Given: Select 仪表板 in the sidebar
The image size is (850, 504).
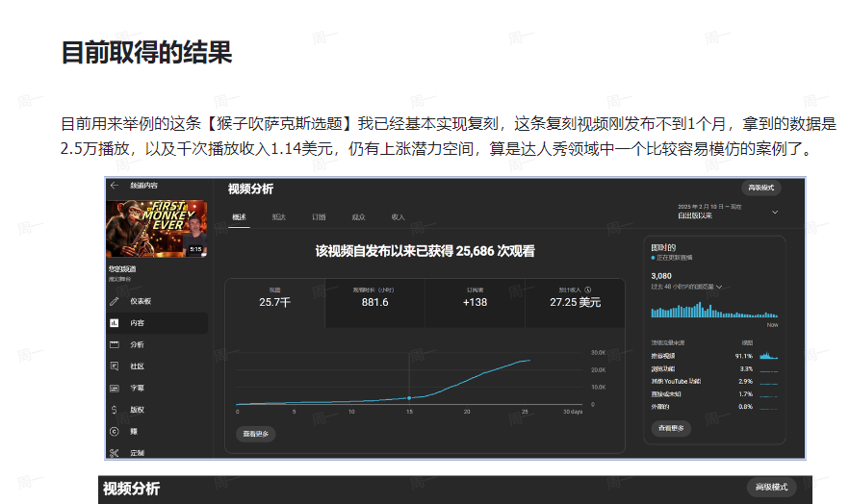Looking at the screenshot, I should point(157,301).
